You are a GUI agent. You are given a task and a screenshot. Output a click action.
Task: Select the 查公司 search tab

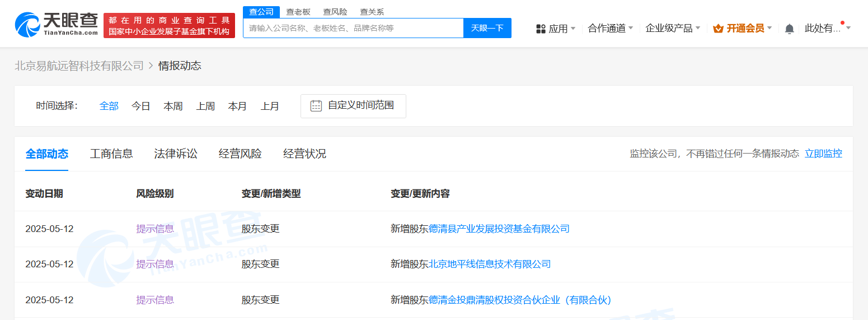261,12
